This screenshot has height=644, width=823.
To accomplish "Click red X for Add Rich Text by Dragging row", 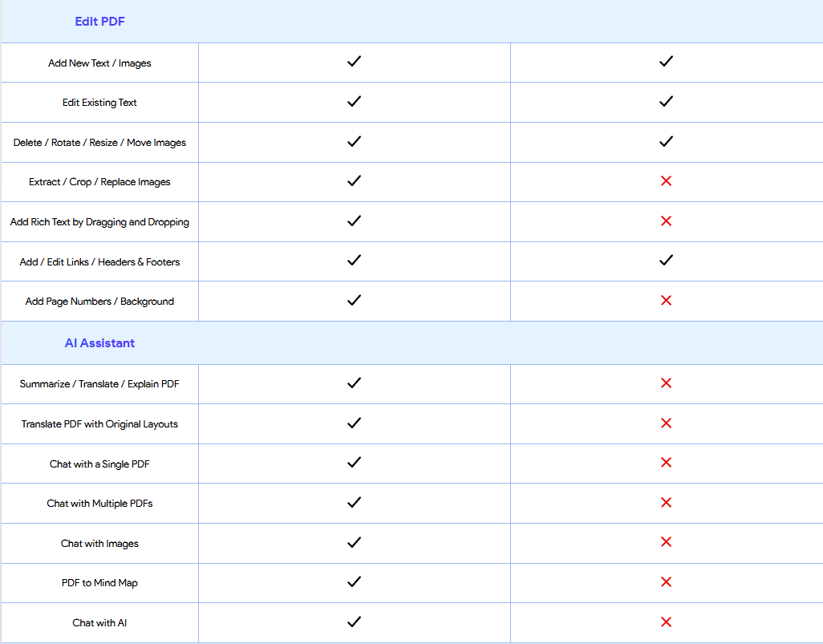I will (666, 221).
